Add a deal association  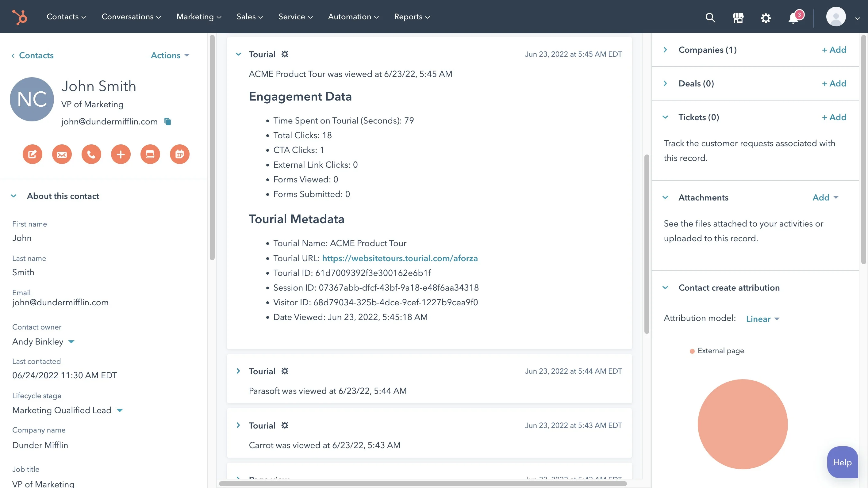coord(834,83)
